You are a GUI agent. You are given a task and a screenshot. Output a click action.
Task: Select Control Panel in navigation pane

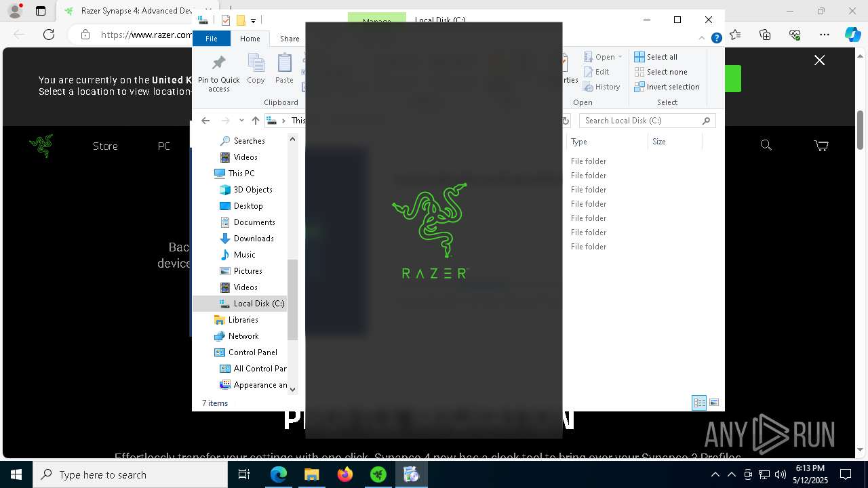tap(252, 352)
